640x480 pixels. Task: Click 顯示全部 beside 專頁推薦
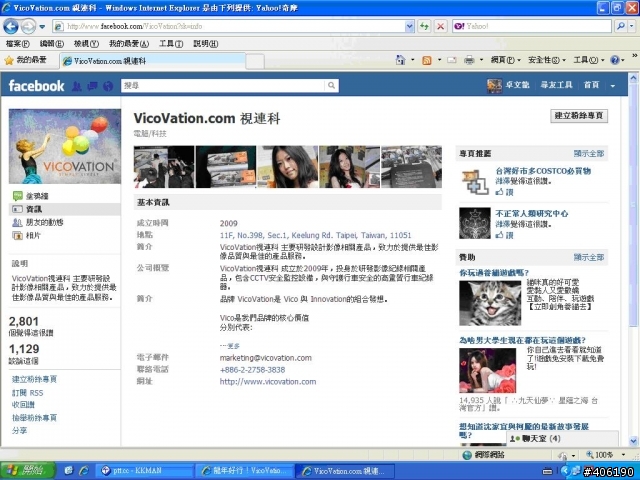coord(589,153)
